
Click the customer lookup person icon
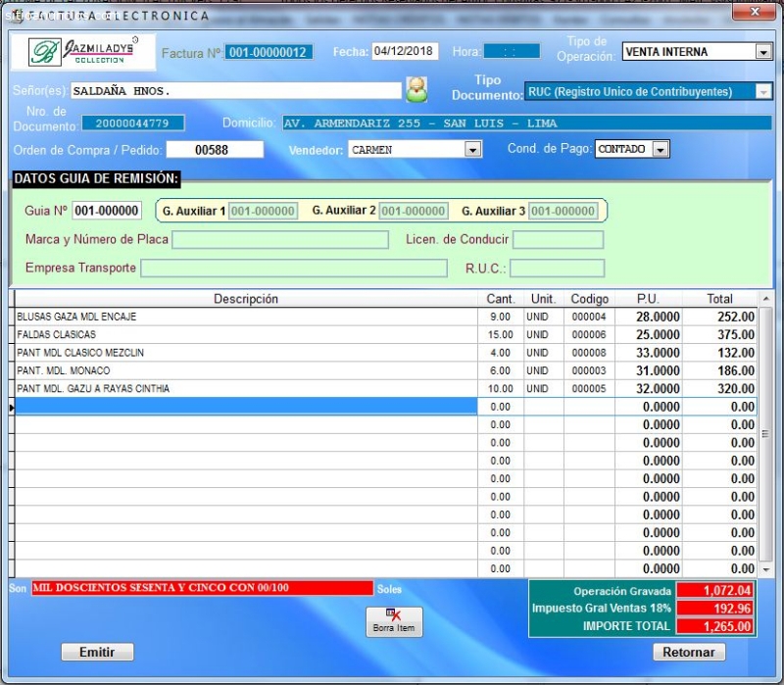[x=416, y=90]
